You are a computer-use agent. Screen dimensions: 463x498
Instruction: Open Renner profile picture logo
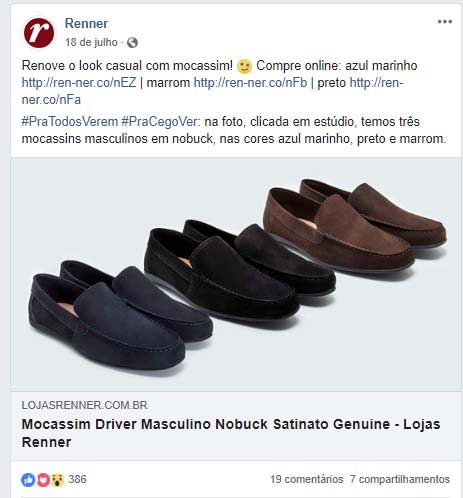pyautogui.click(x=38, y=33)
